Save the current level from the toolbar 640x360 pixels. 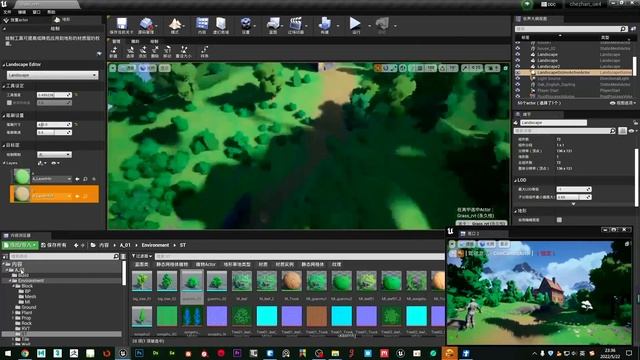coord(122,25)
